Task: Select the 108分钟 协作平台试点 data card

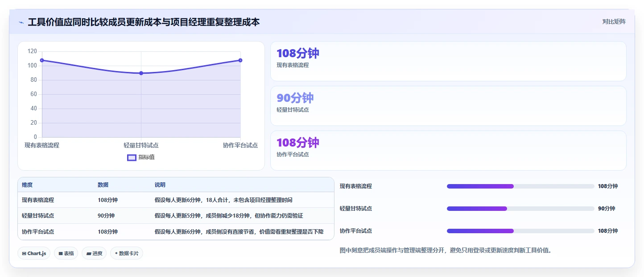Action: click(x=448, y=151)
